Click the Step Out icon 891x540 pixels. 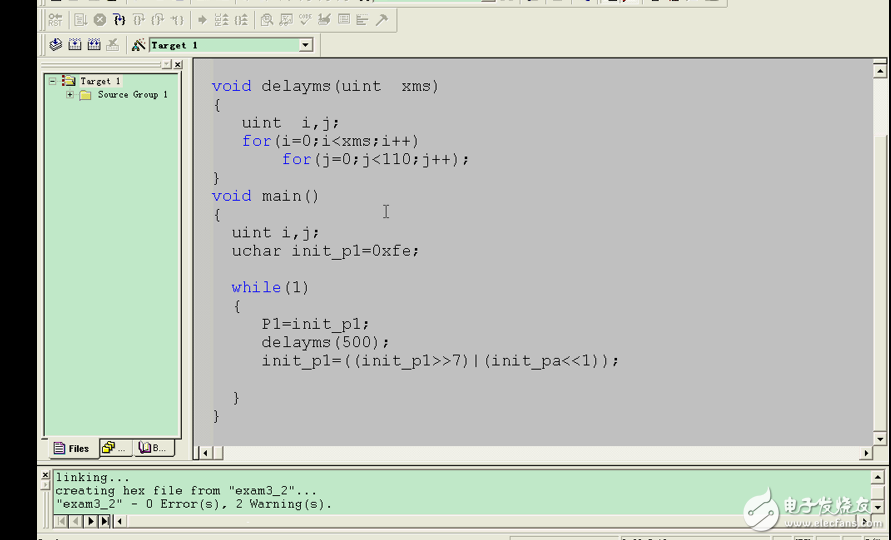(x=157, y=20)
